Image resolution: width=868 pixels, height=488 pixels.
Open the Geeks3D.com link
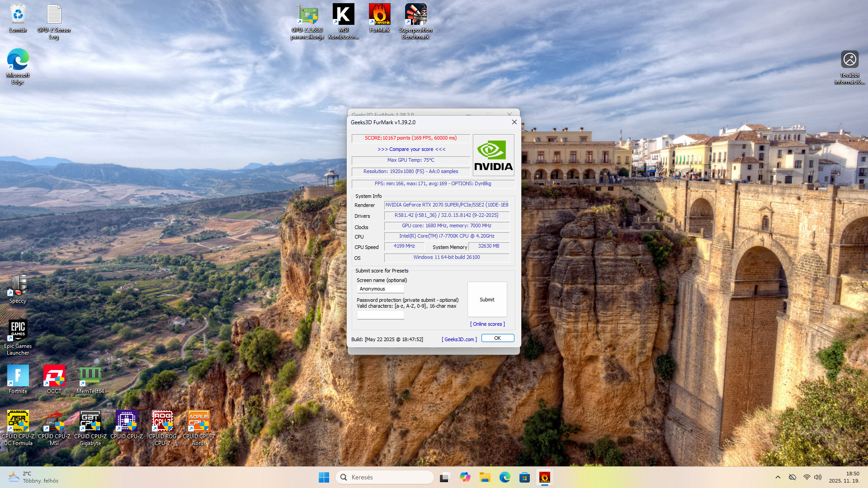pos(459,339)
